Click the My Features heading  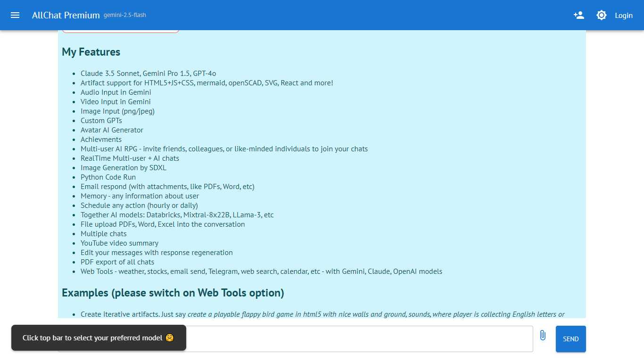91,52
